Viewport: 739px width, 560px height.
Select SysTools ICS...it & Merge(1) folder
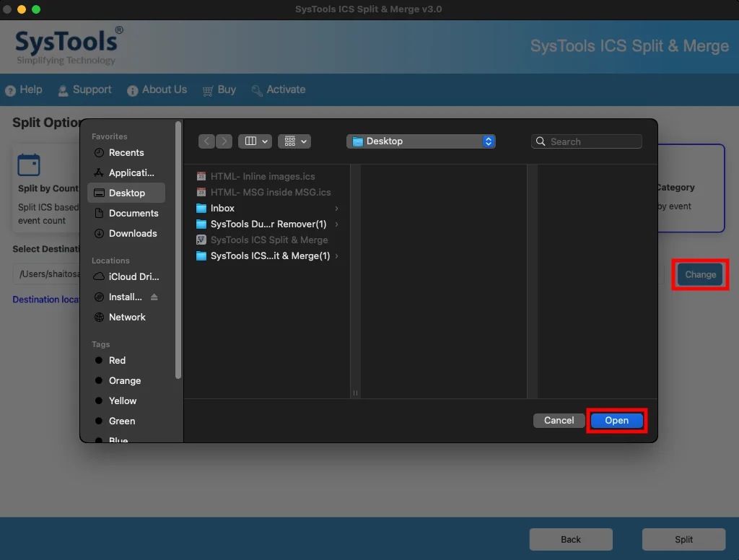coord(267,256)
